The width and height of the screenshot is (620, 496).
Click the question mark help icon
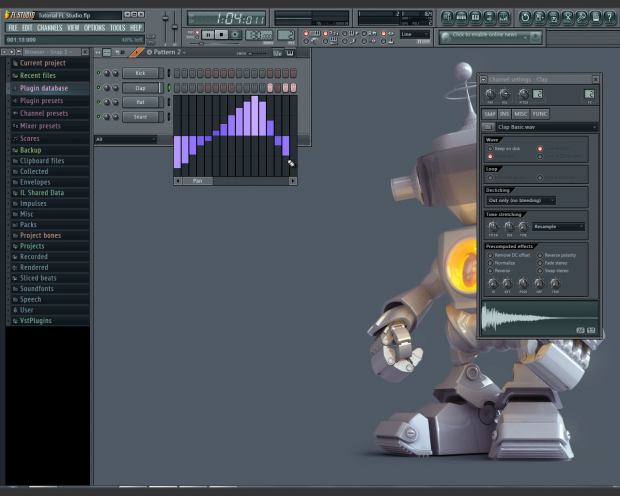pyautogui.click(x=610, y=17)
